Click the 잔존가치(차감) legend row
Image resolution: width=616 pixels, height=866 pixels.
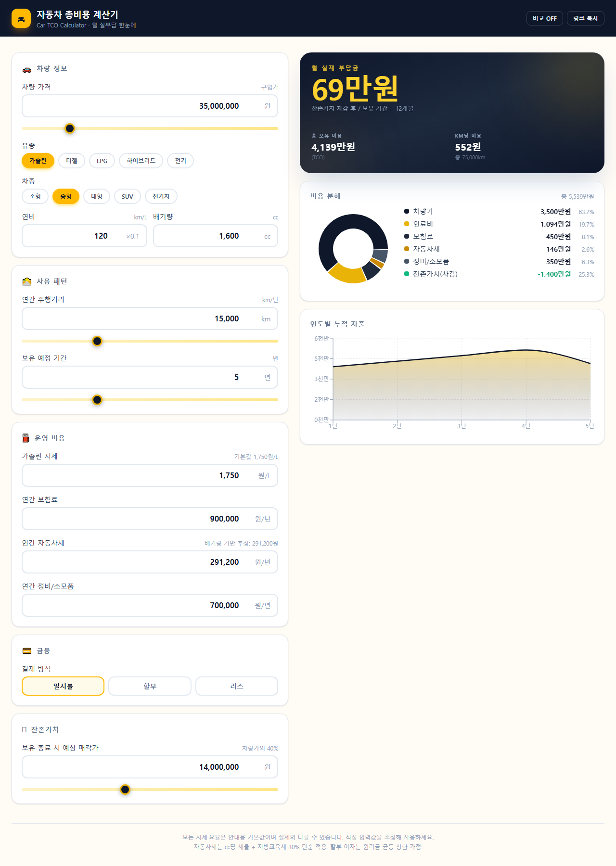coord(499,274)
